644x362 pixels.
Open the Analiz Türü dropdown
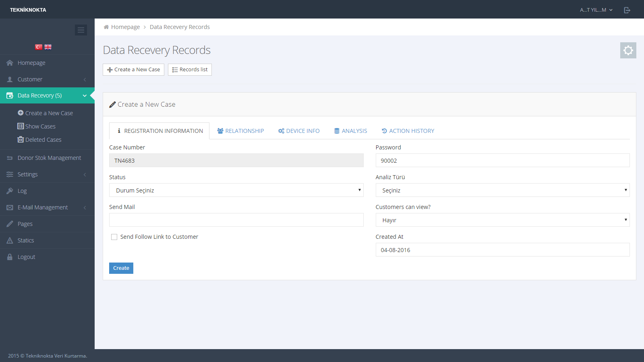coord(502,190)
